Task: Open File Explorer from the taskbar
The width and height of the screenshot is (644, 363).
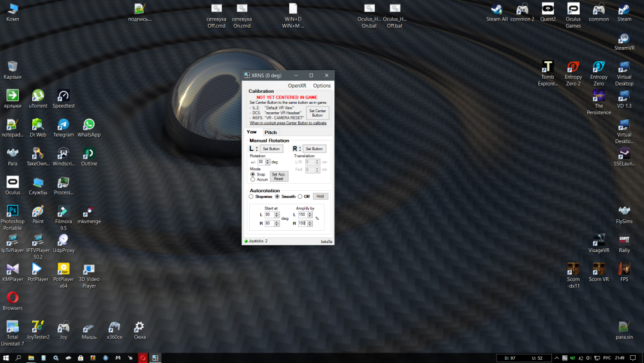Action: coord(31,358)
